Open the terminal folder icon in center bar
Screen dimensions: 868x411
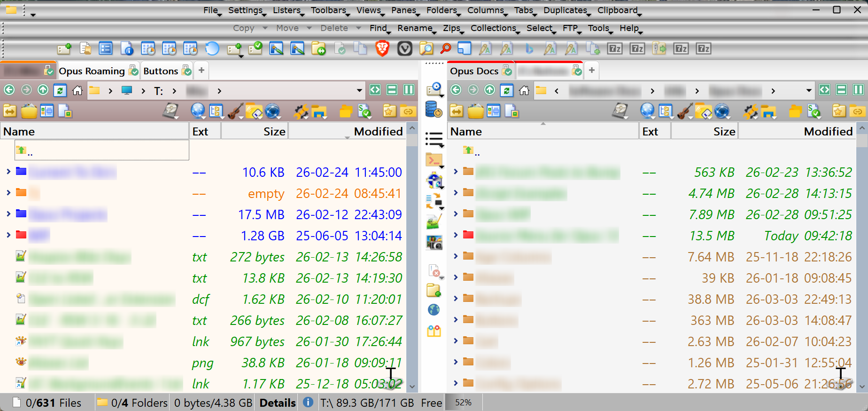[434, 160]
